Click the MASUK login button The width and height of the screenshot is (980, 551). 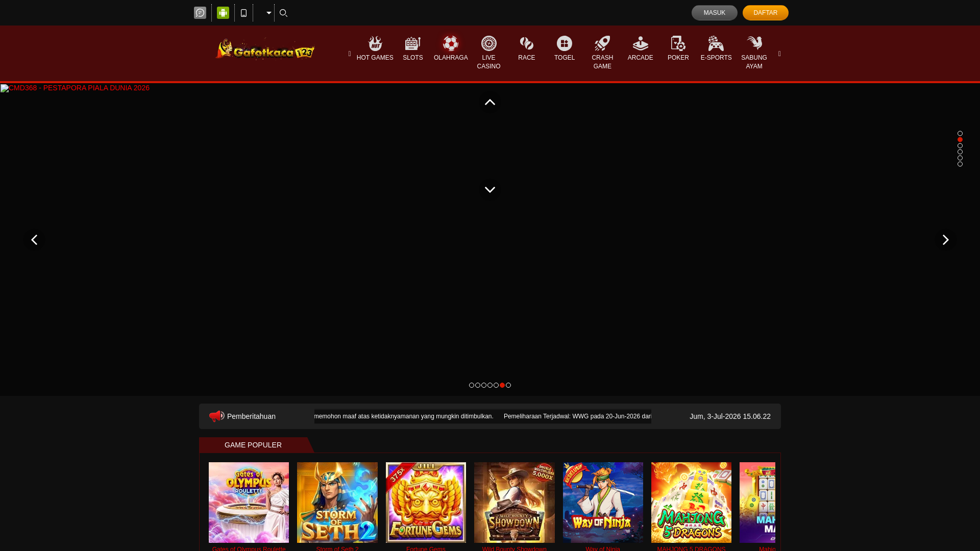pos(714,13)
